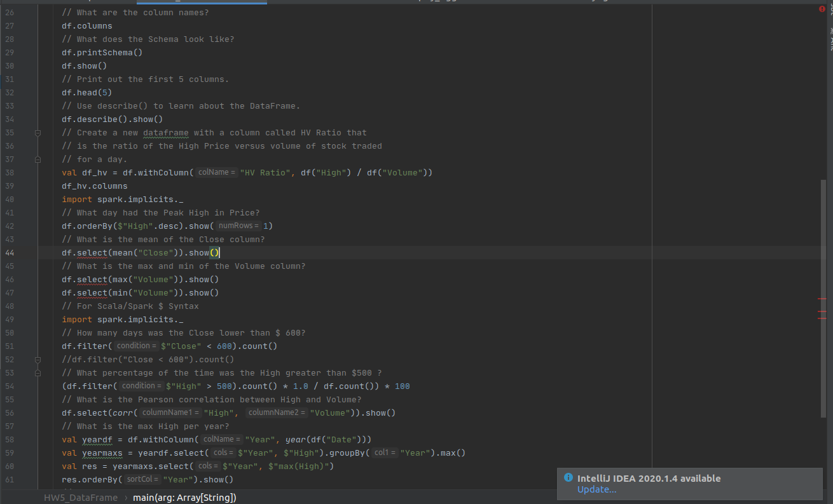
Task: Click the 'IntelliJ IDEA 2020.1.4 available' notification title
Action: [x=649, y=479]
